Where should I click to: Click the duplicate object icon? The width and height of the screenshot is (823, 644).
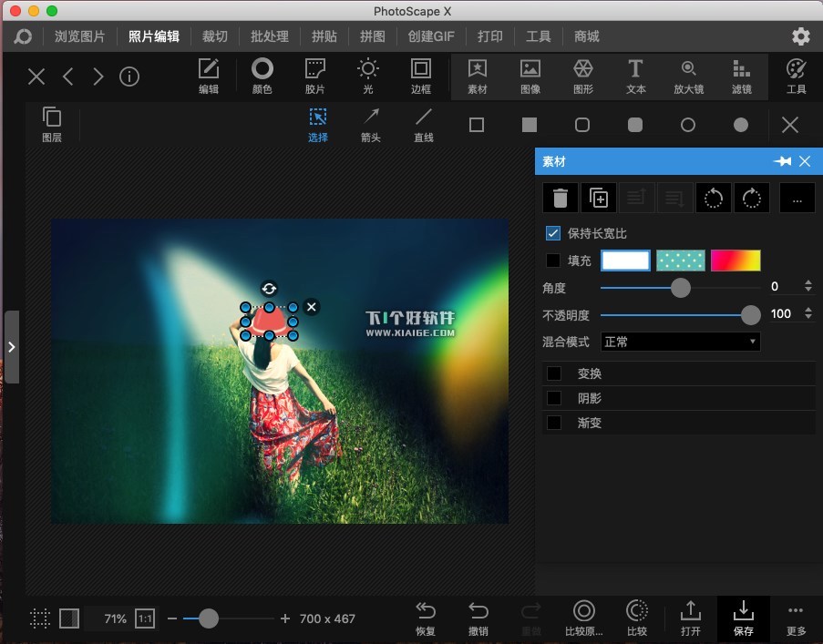(599, 198)
